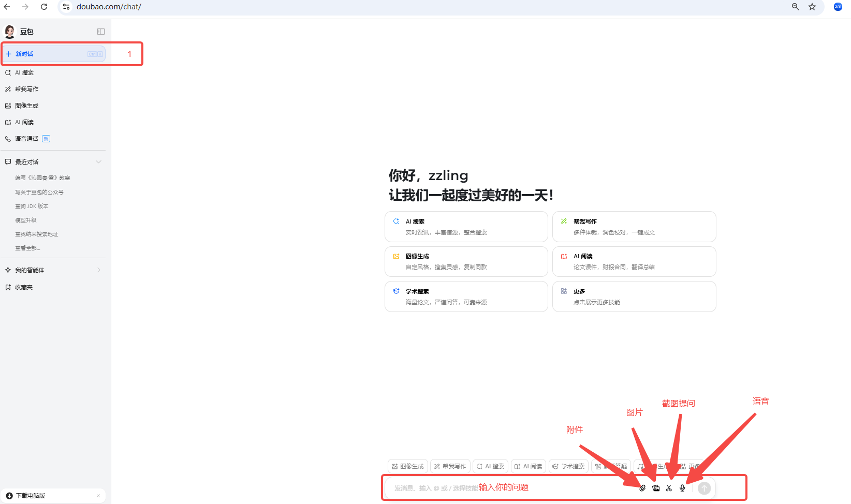This screenshot has height=504, width=851.
Task: Click the browser zoom magnifier icon
Action: click(x=796, y=7)
